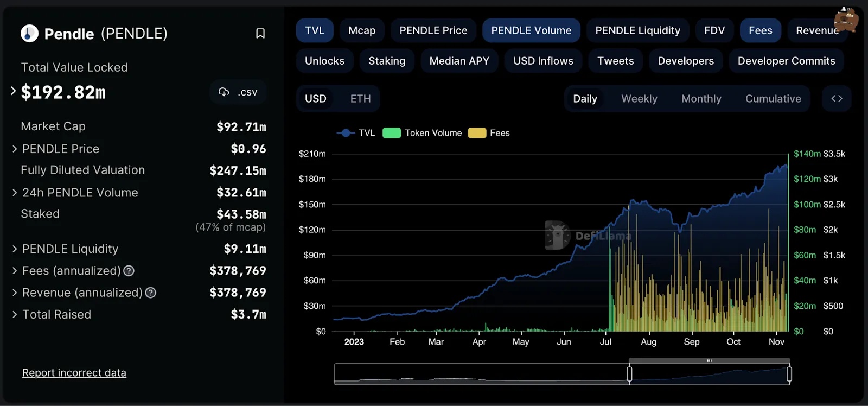Click TVL legend color marker
Screen dimensions: 868x406
coord(346,133)
